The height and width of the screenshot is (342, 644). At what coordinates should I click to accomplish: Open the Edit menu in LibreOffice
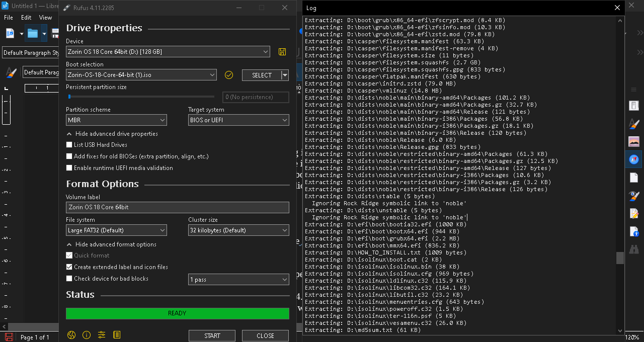click(26, 18)
